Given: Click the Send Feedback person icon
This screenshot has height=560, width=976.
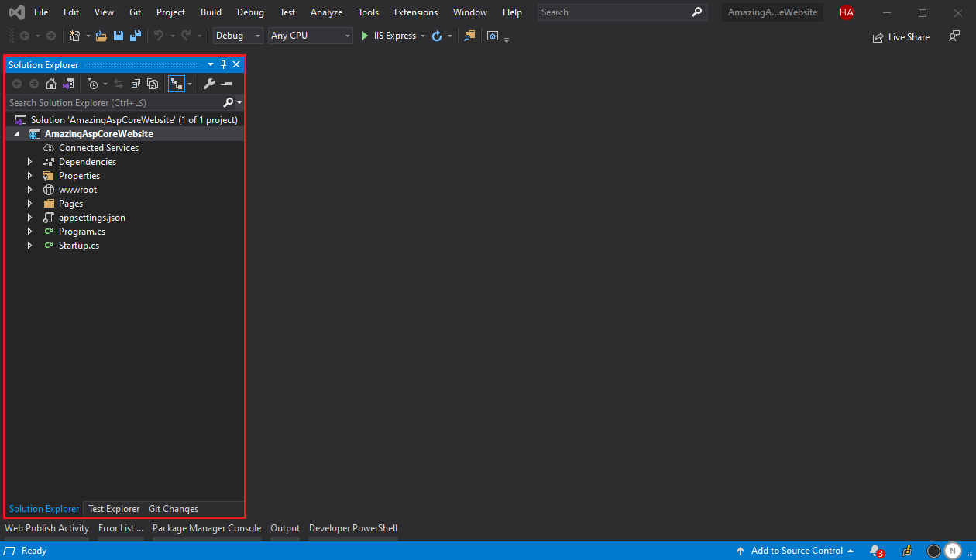Looking at the screenshot, I should point(954,36).
